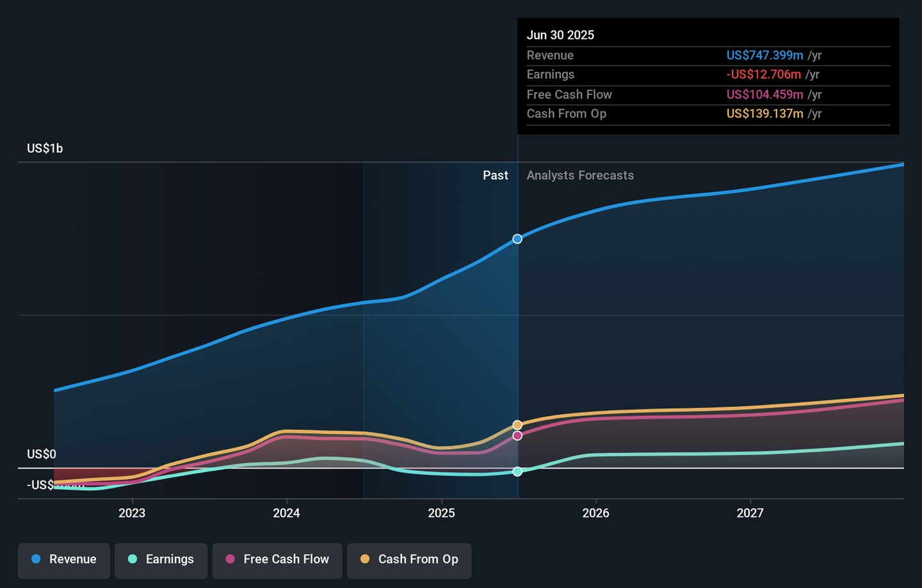Click the Past section label
922x588 pixels.
click(495, 175)
